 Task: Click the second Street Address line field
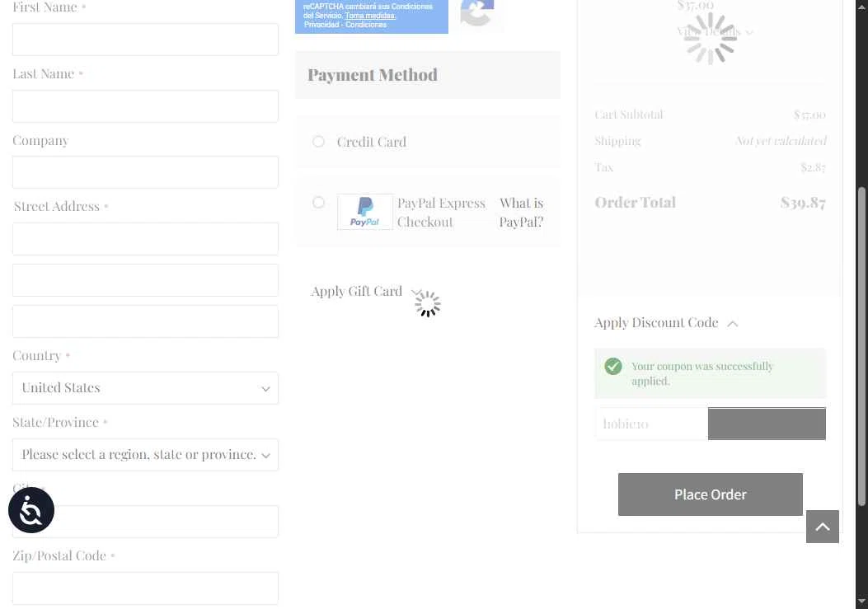pos(145,280)
